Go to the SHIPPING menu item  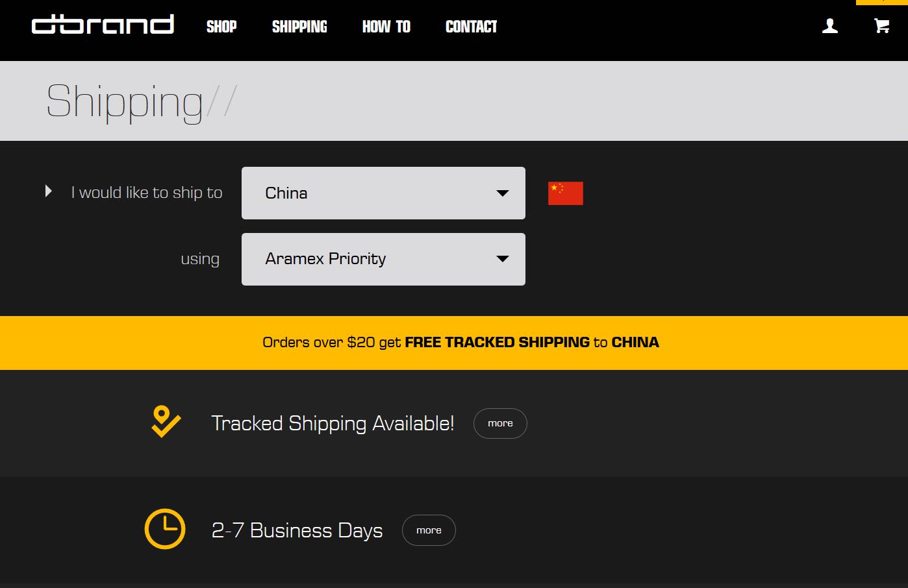[x=299, y=27]
